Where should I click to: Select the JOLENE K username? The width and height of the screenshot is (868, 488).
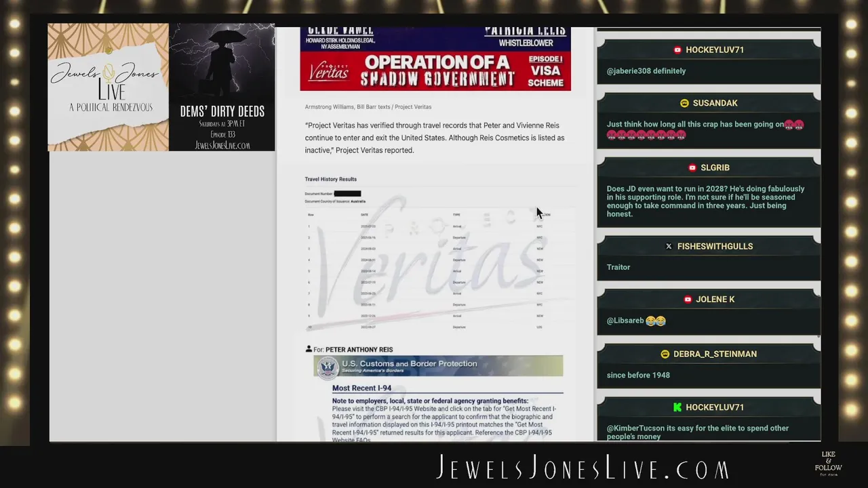click(715, 299)
